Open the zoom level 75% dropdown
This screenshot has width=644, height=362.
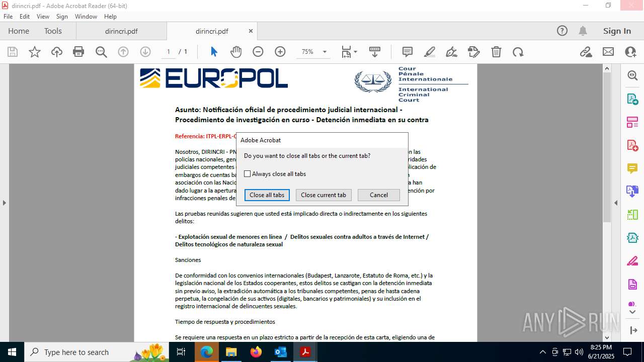pos(325,52)
